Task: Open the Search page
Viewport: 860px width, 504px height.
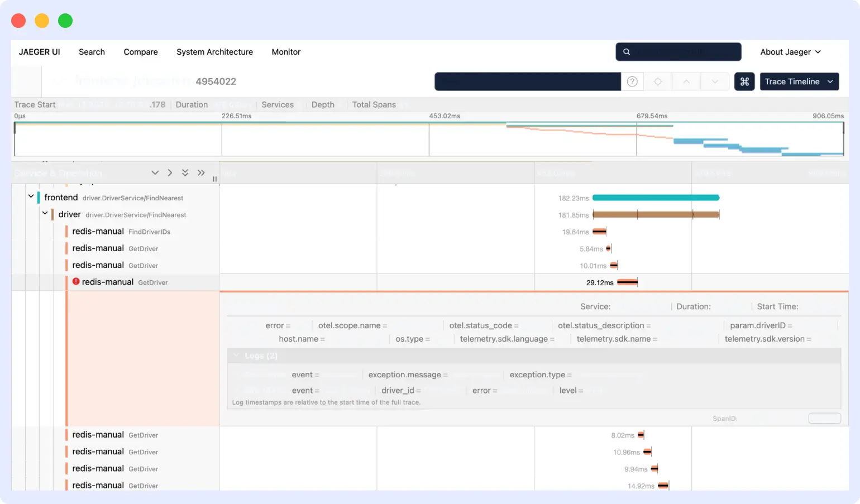Action: pos(92,52)
